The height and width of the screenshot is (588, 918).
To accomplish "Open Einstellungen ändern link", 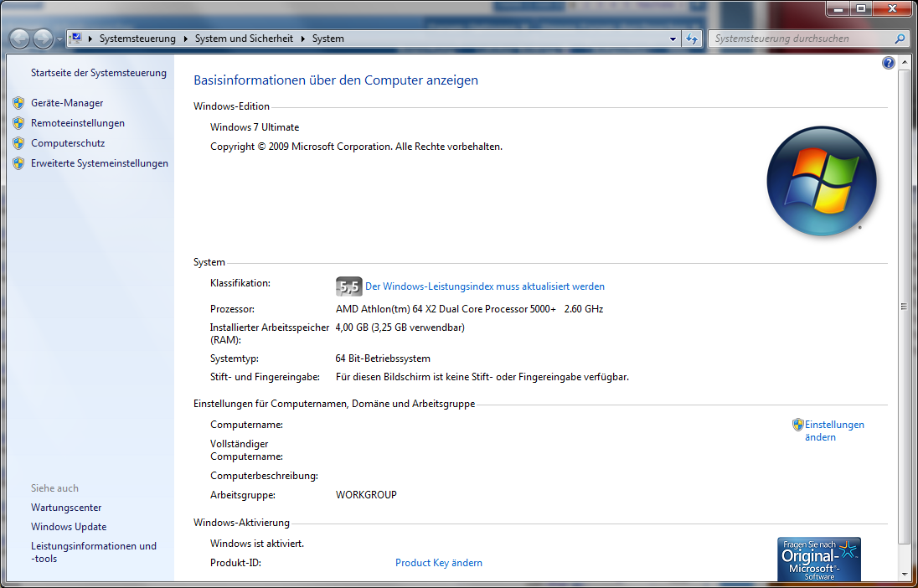I will click(x=834, y=431).
